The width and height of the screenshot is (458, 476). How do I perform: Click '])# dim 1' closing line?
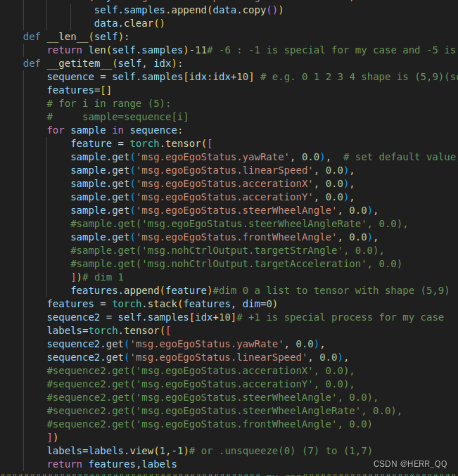click(x=97, y=277)
